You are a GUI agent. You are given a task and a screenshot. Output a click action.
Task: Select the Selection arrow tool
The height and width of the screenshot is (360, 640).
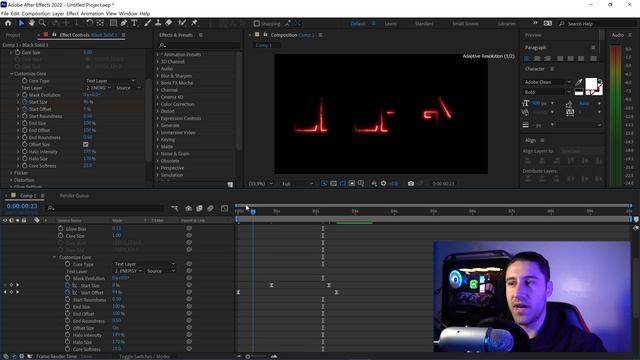point(21,23)
